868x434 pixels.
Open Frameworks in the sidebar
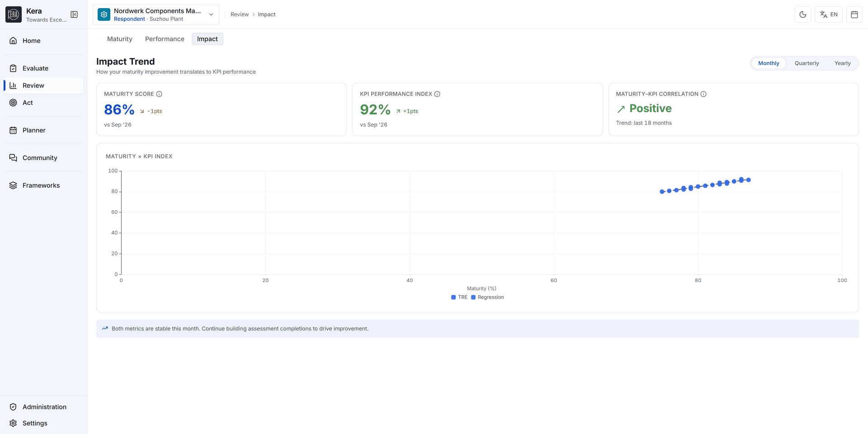coord(43,185)
